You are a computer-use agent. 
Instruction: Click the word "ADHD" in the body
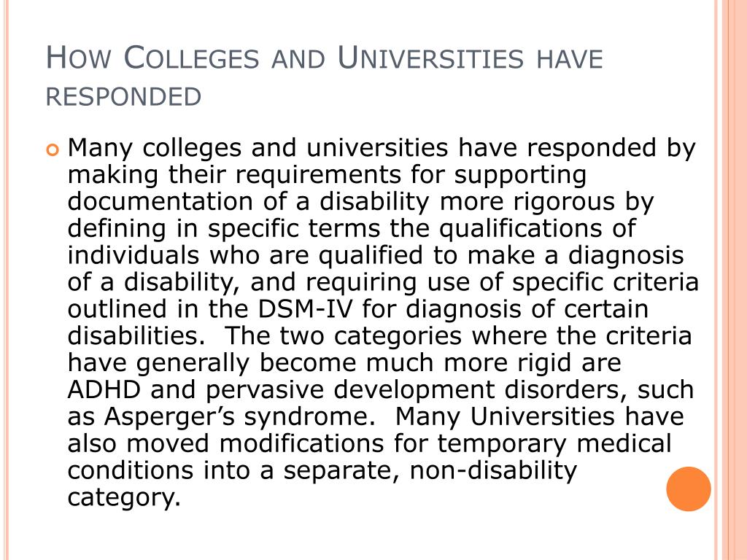point(104,389)
